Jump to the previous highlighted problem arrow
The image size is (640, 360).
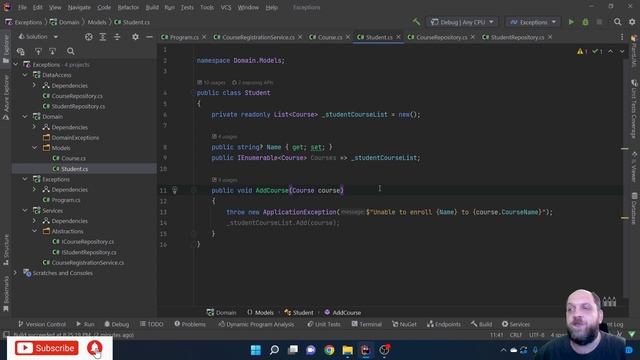(x=611, y=51)
